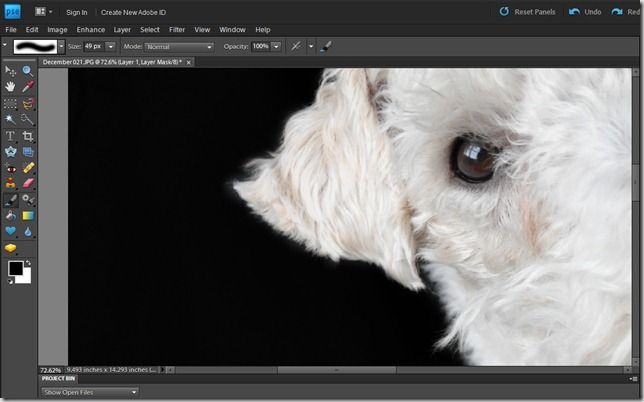Open the brush preset picker dropdown

[x=61, y=46]
